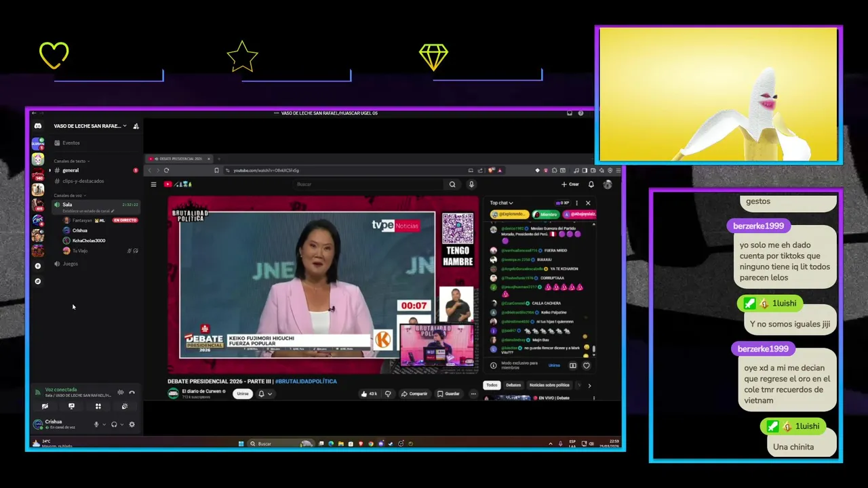Image resolution: width=868 pixels, height=488 pixels.
Task: Show hidden system tray icons arrow
Action: pyautogui.click(x=550, y=444)
